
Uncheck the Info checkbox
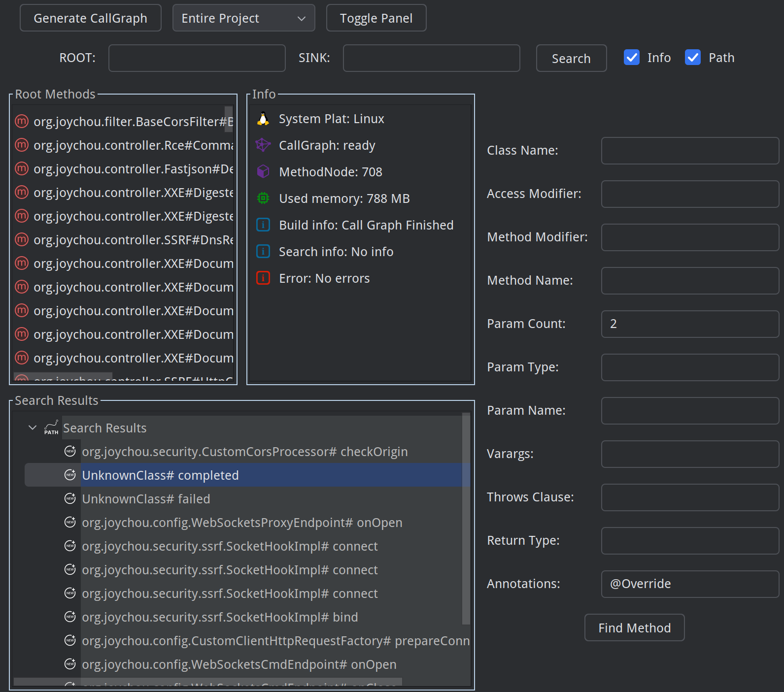tap(632, 58)
